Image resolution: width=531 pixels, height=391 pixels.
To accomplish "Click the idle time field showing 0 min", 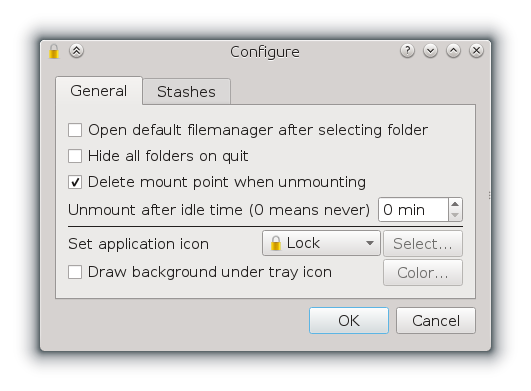I will pyautogui.click(x=413, y=210).
